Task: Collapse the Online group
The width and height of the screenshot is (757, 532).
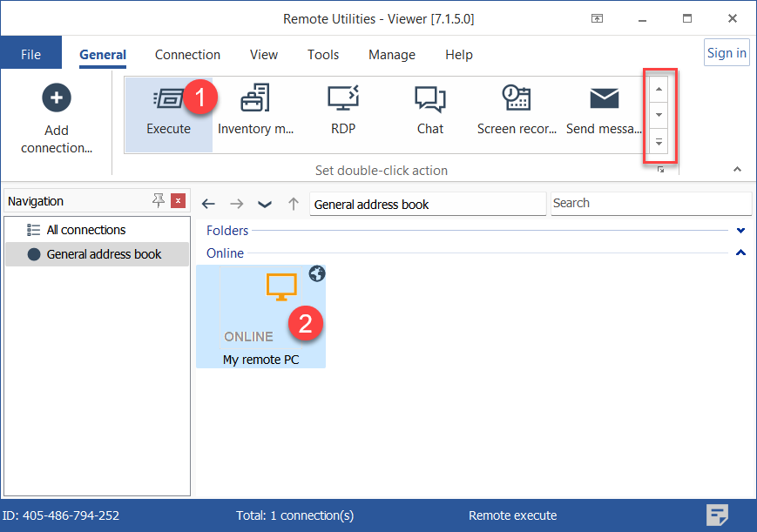Action: tap(740, 253)
